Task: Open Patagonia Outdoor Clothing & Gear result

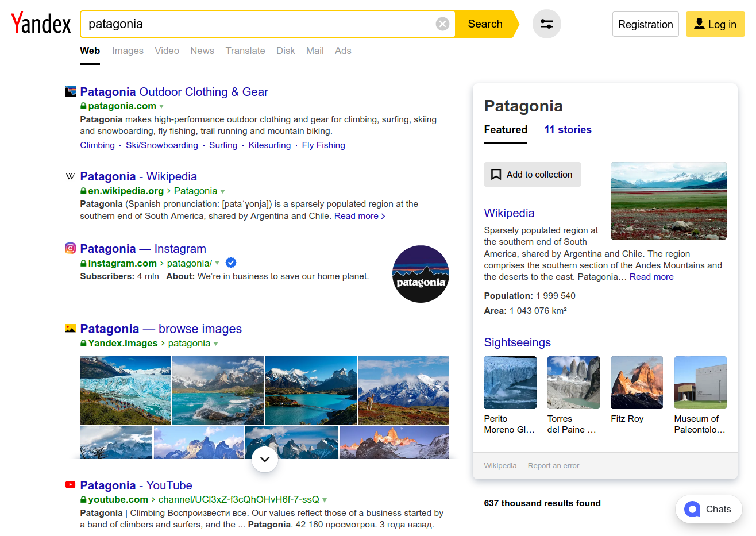Action: click(174, 92)
